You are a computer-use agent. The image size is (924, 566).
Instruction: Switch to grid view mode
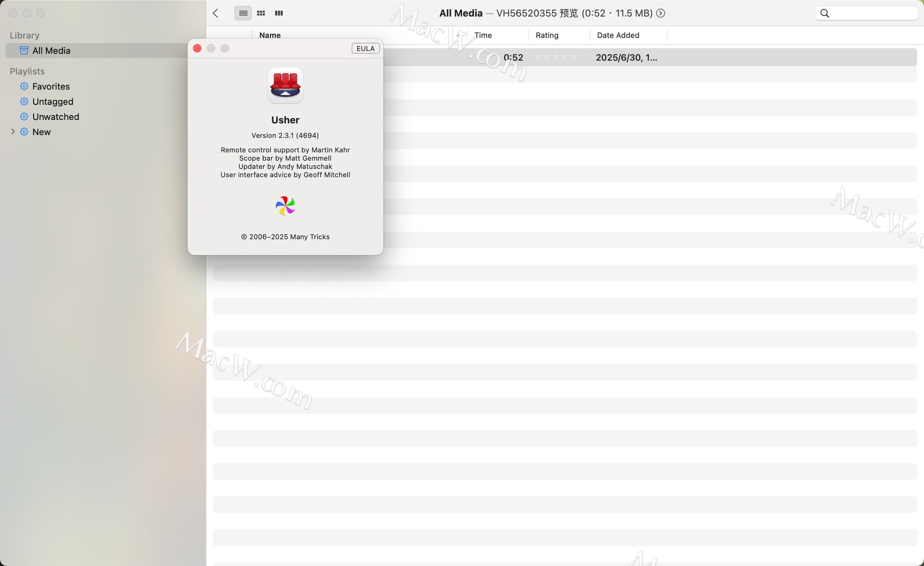coord(261,13)
